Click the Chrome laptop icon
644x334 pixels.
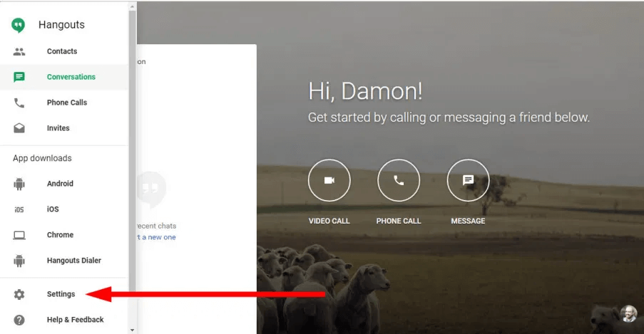[x=19, y=235]
